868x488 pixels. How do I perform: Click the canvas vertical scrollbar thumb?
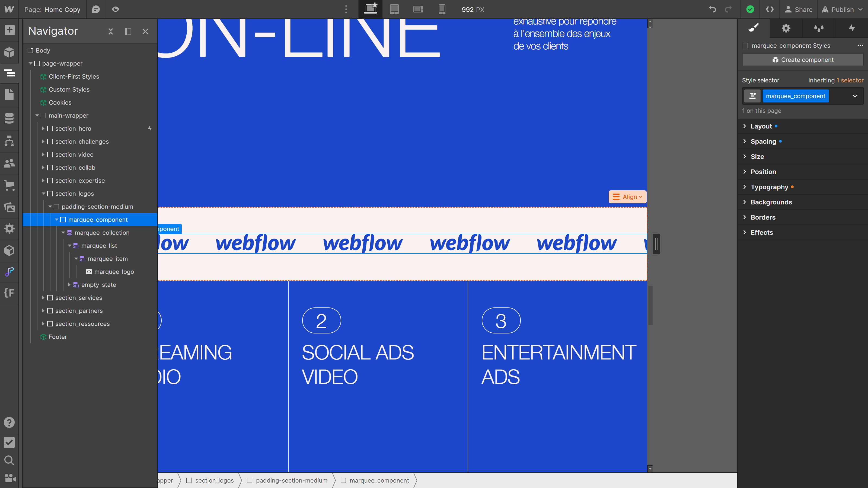[650, 305]
